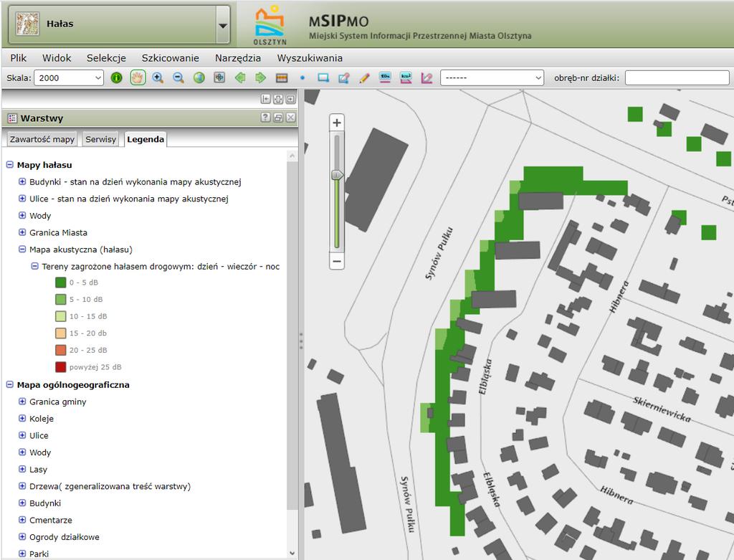
Task: Click the Warstwy panel layers icon
Action: coord(12,118)
